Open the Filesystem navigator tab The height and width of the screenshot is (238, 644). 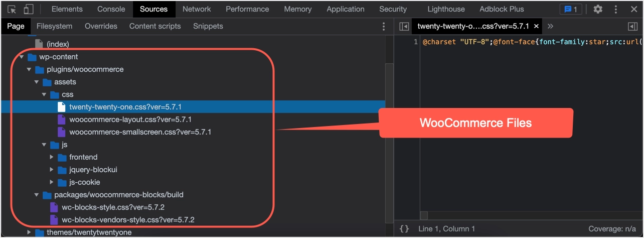pyautogui.click(x=54, y=26)
